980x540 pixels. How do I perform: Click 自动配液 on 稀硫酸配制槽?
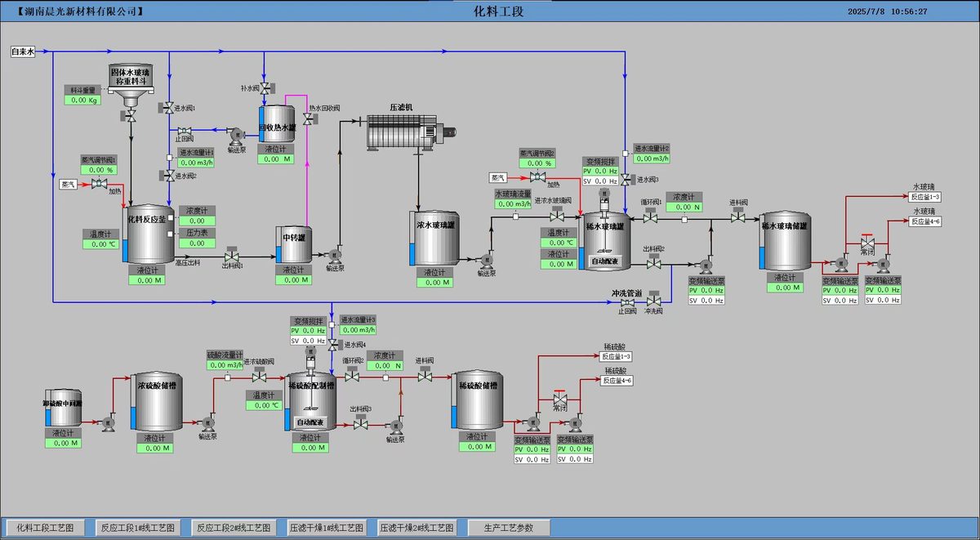pos(310,422)
